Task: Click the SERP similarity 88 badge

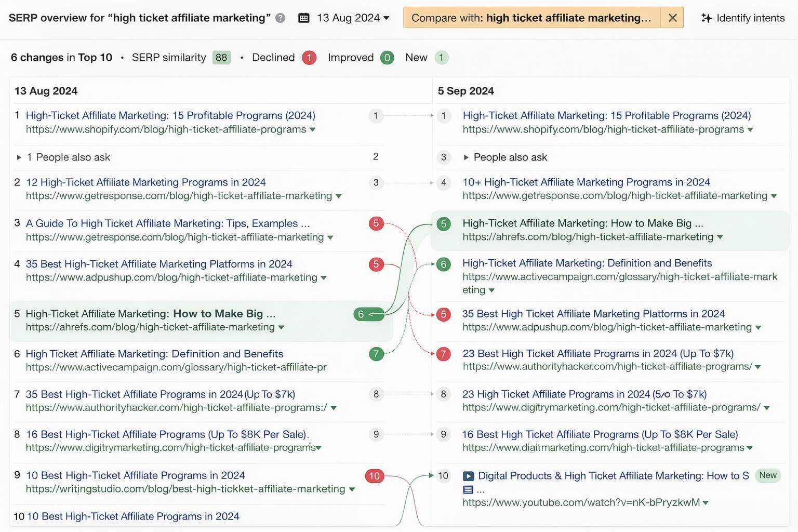Action: click(x=221, y=58)
